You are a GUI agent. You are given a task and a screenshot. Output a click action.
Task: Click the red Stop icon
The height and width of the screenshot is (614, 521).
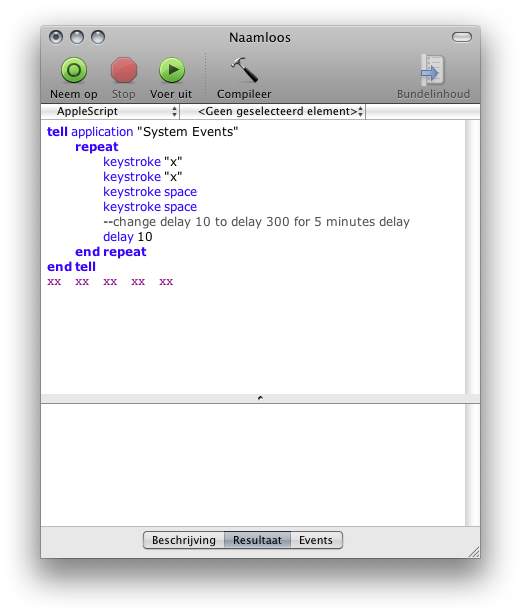[x=124, y=70]
